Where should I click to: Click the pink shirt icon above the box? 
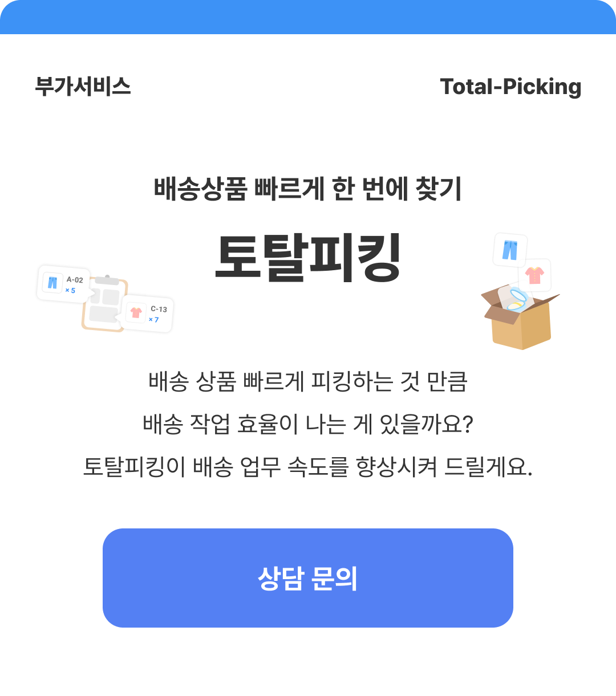pos(534,275)
